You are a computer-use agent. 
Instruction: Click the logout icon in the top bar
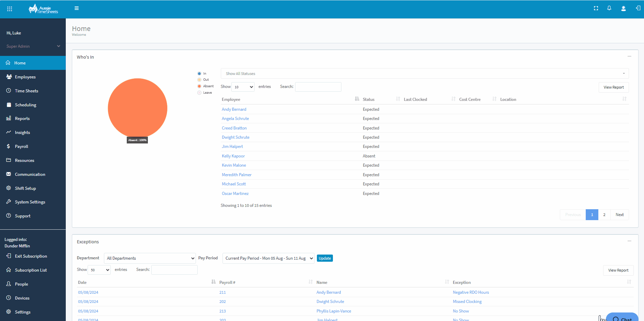pos(638,8)
